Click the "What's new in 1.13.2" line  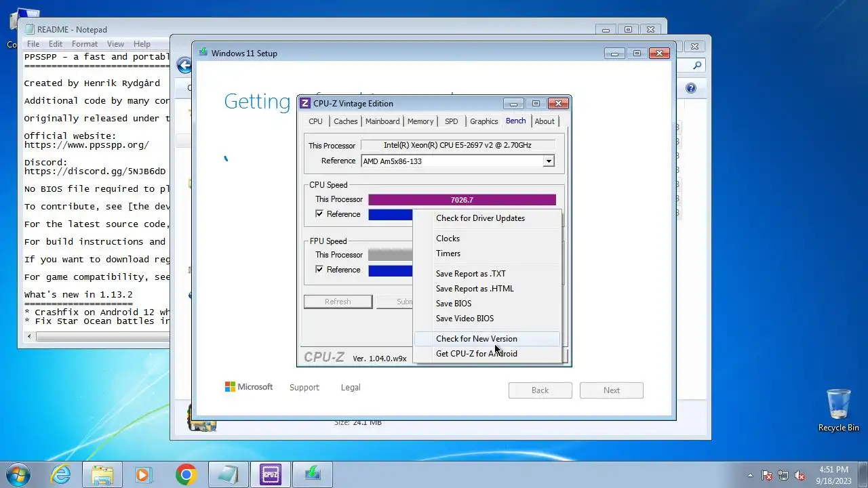tap(79, 295)
